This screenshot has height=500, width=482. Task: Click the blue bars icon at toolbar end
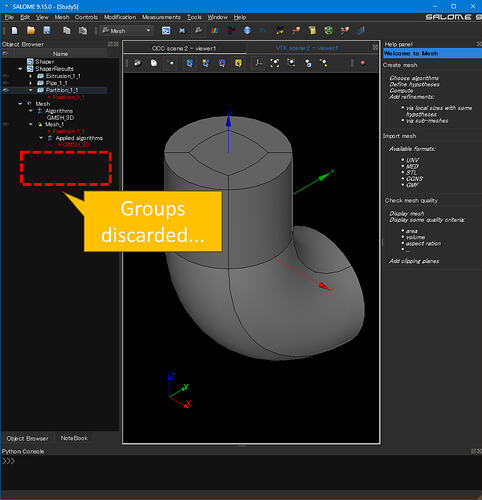click(361, 31)
